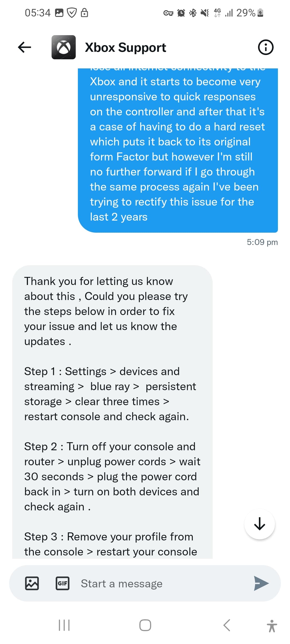The height and width of the screenshot is (644, 290).
Task: Tap the battery percentage in status bar
Action: (246, 13)
